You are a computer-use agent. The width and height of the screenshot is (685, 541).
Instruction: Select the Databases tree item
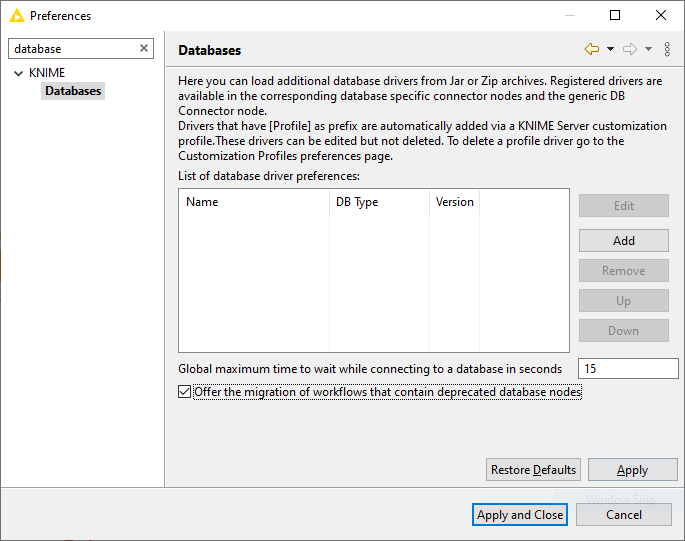pyautogui.click(x=73, y=91)
